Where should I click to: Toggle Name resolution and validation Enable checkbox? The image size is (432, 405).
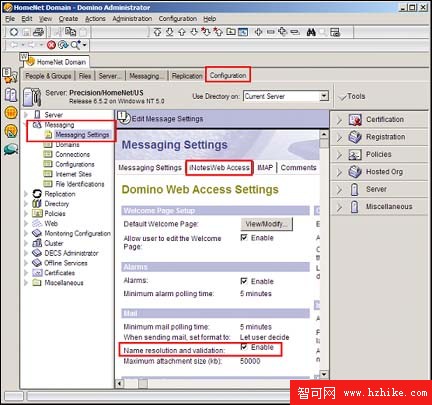[244, 347]
